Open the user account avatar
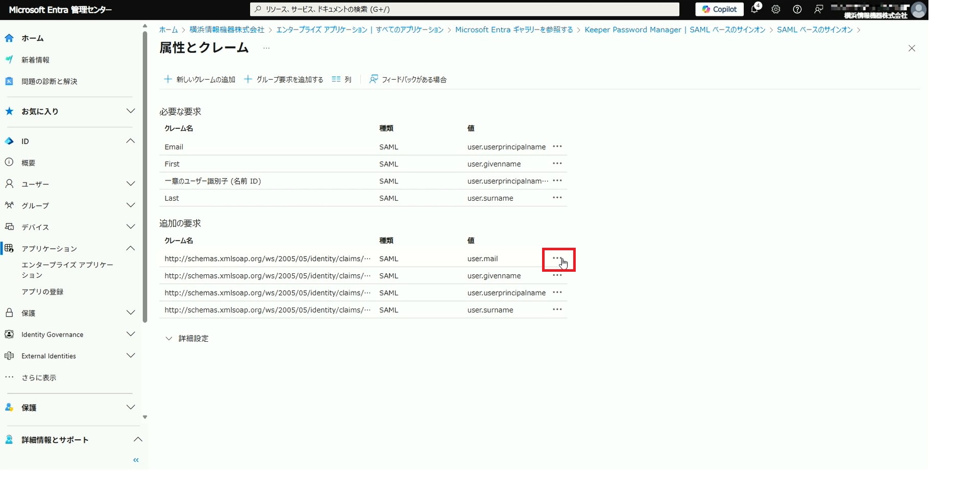Image resolution: width=980 pixels, height=496 pixels. [919, 10]
